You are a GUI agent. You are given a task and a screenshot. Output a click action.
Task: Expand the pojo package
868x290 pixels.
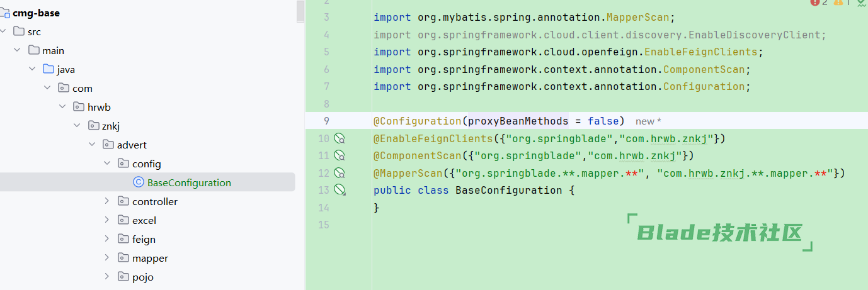click(x=107, y=277)
